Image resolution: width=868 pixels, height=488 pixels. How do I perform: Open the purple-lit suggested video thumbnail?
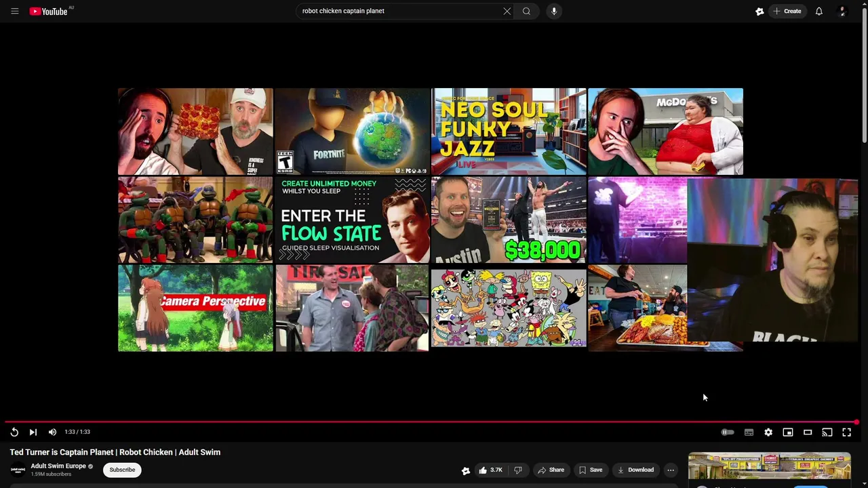(x=637, y=220)
